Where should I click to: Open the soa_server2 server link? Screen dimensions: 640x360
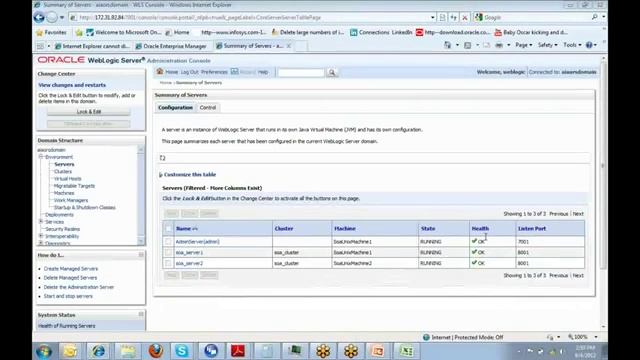tap(189, 263)
